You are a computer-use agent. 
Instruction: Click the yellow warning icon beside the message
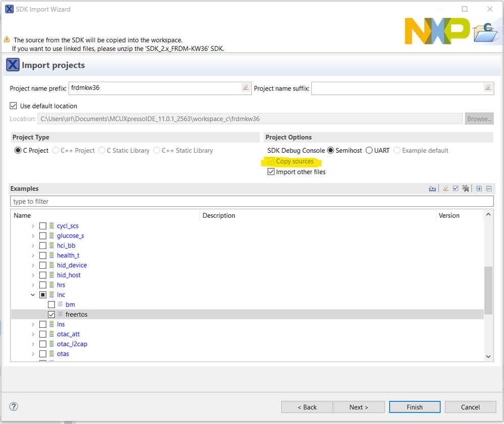pos(7,39)
